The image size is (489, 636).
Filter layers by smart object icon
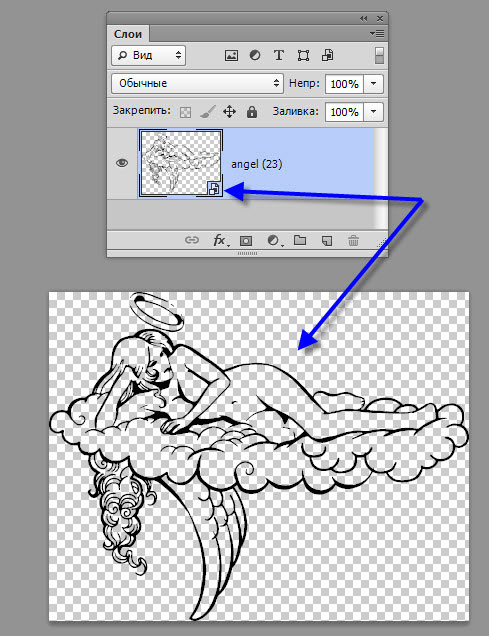[x=328, y=55]
